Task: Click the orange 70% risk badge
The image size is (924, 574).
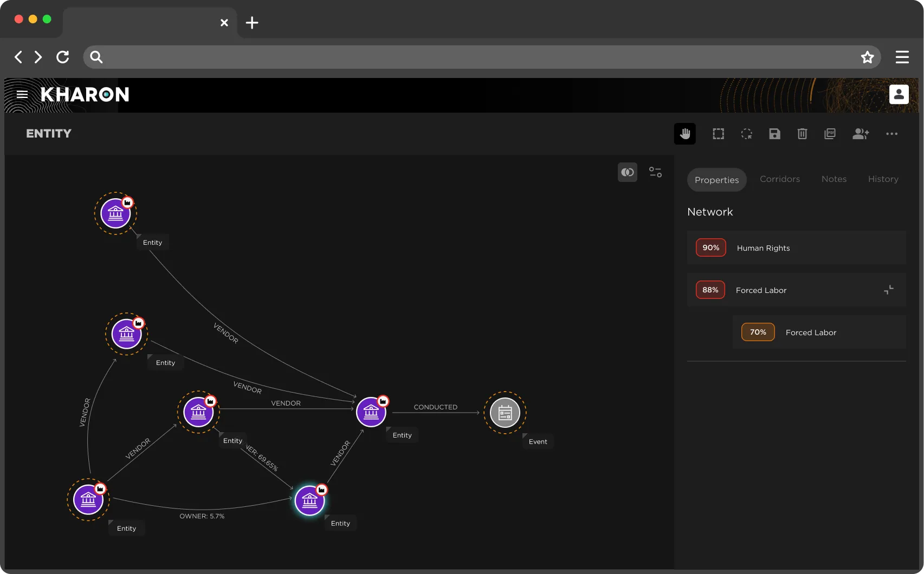Action: (x=758, y=332)
